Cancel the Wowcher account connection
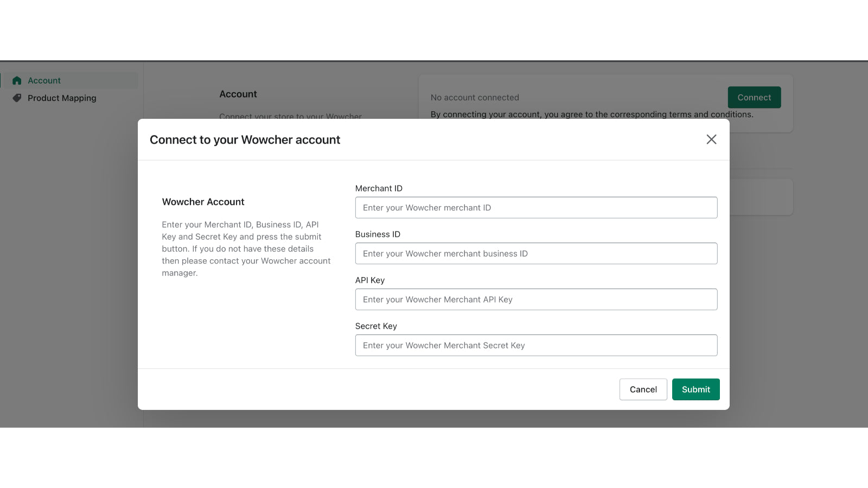 pyautogui.click(x=643, y=389)
